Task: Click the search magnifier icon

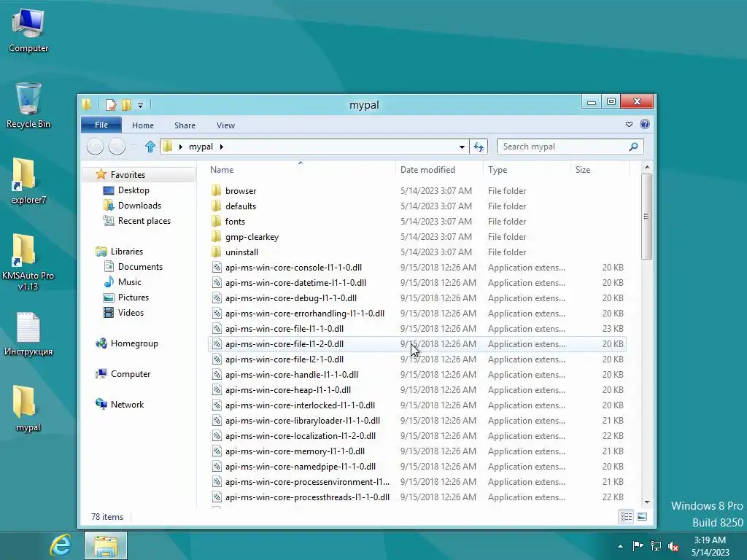Action: (x=633, y=147)
